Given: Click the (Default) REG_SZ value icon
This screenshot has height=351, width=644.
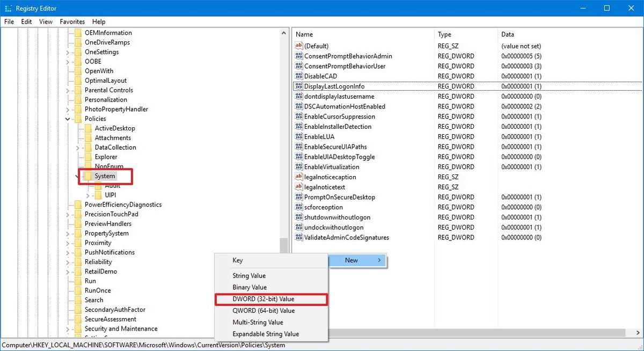Looking at the screenshot, I should [299, 46].
